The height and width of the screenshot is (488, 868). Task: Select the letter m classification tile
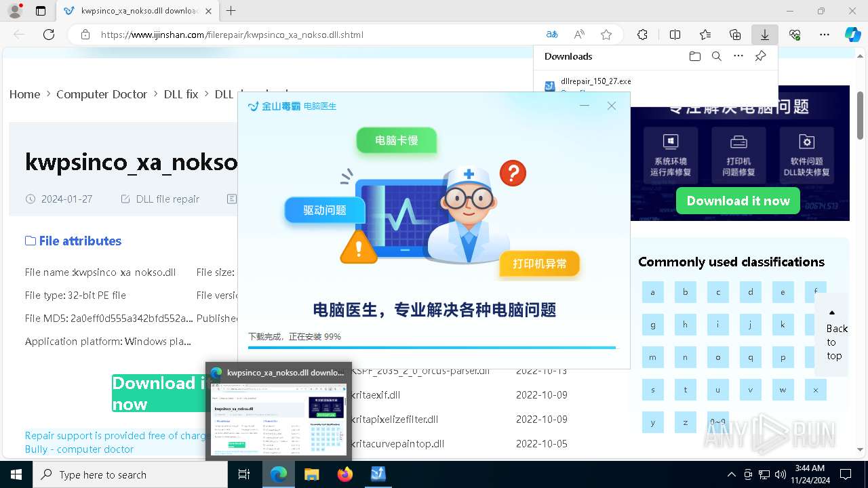coord(652,357)
